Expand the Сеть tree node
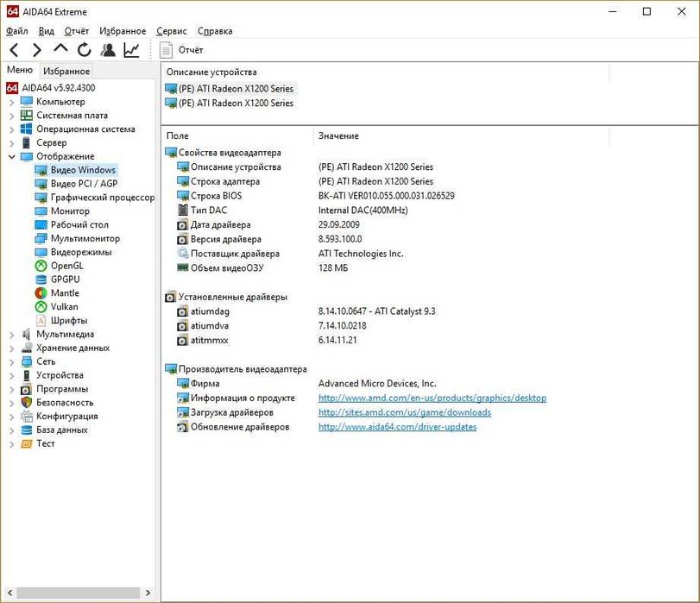700x603 pixels. tap(11, 362)
